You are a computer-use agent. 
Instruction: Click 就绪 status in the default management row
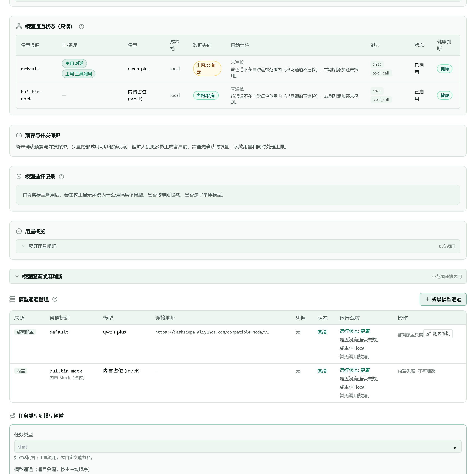pos(322,332)
